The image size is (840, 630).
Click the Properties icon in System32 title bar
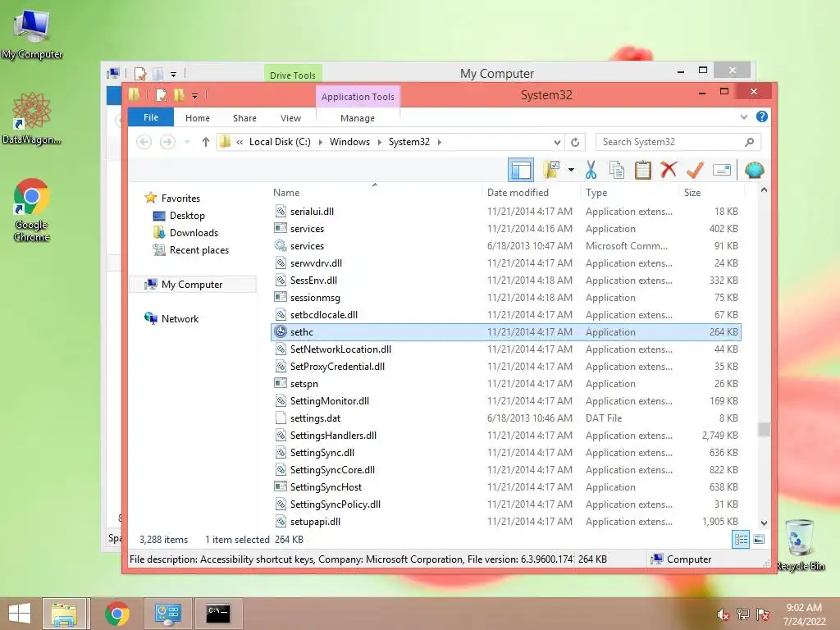coord(161,95)
